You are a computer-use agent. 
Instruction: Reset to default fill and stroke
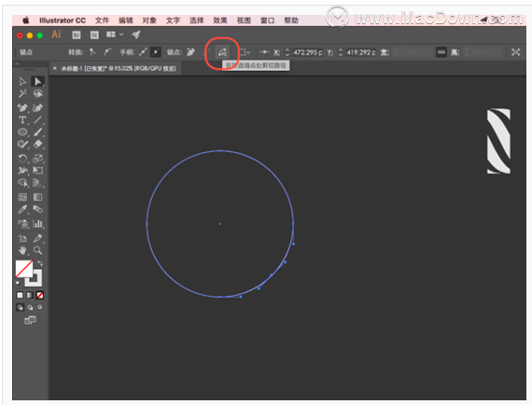[x=19, y=284]
